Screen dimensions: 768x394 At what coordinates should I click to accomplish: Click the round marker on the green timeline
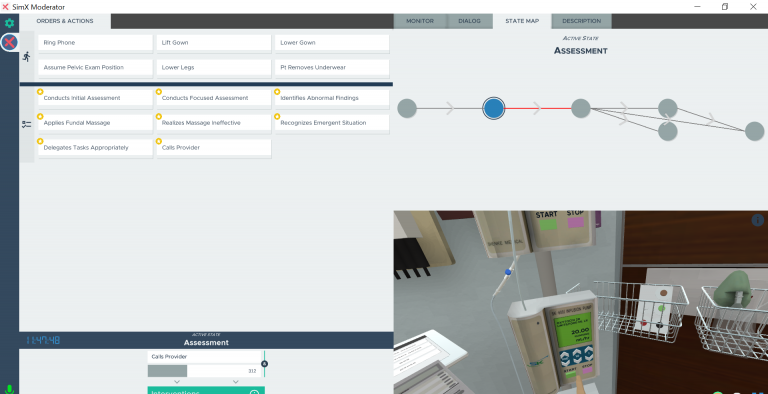click(x=264, y=364)
